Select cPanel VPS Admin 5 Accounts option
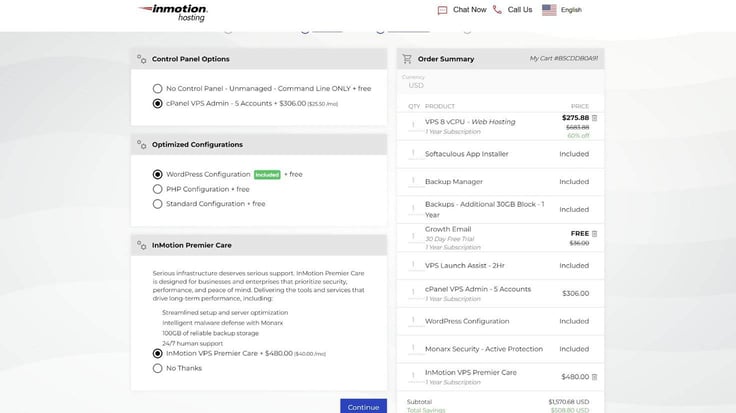The image size is (736, 413). pos(157,104)
